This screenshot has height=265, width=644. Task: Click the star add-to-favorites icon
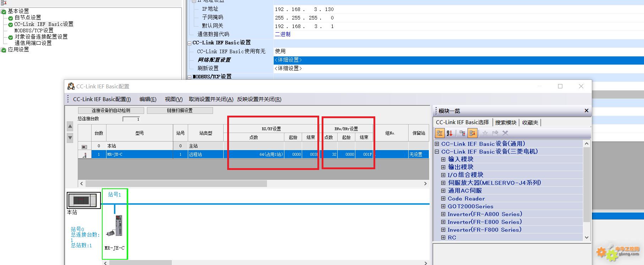click(x=485, y=133)
